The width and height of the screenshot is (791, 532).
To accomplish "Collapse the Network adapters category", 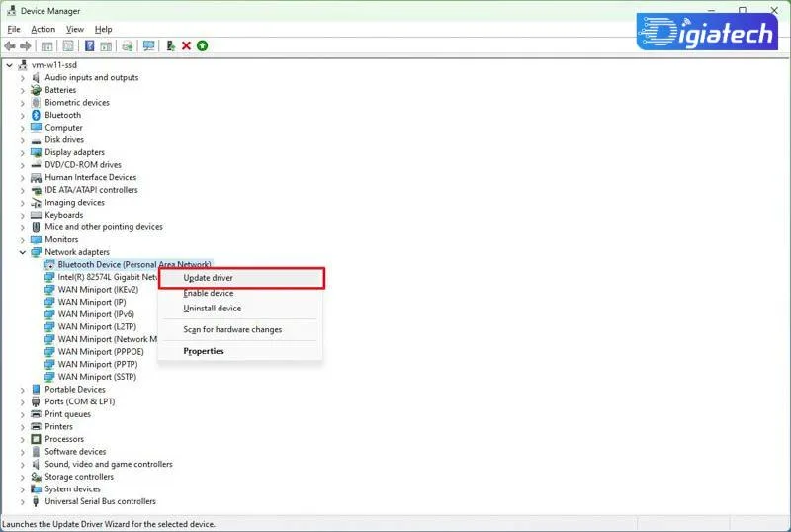I will (x=22, y=252).
